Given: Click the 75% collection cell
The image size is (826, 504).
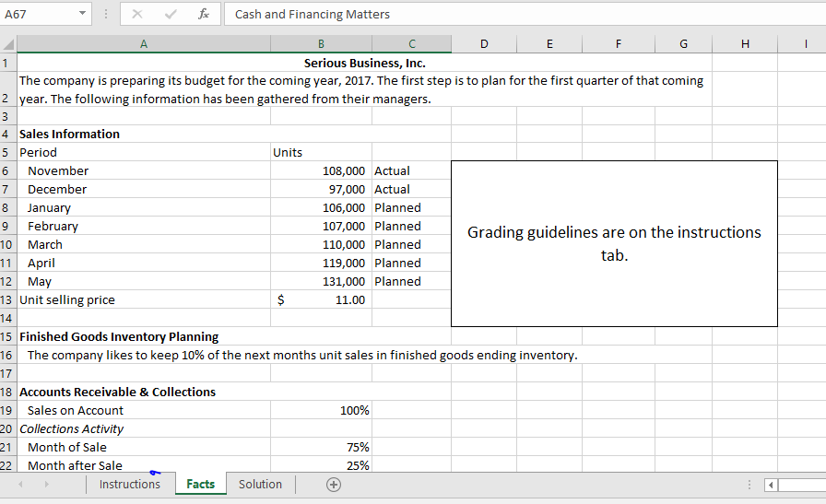Looking at the screenshot, I should [321, 447].
